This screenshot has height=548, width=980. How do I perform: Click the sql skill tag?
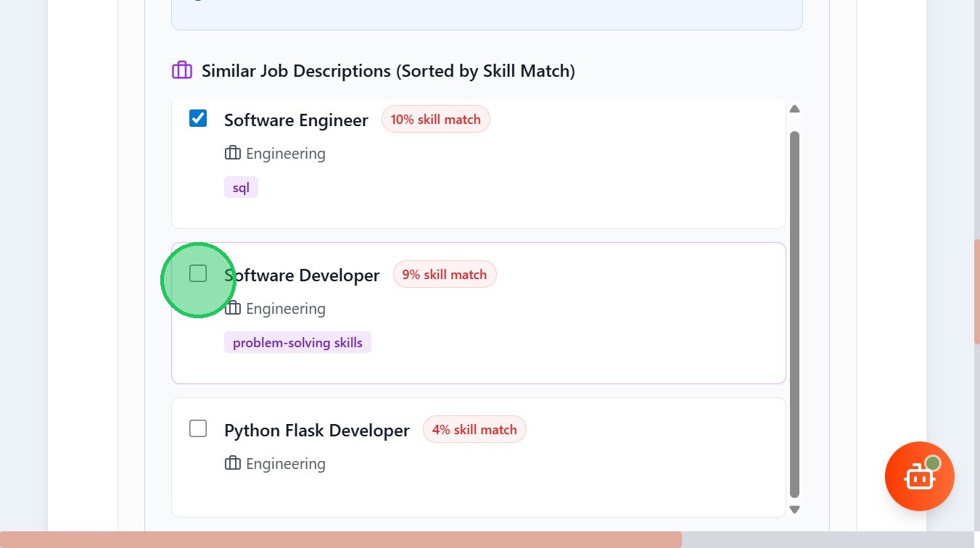241,188
